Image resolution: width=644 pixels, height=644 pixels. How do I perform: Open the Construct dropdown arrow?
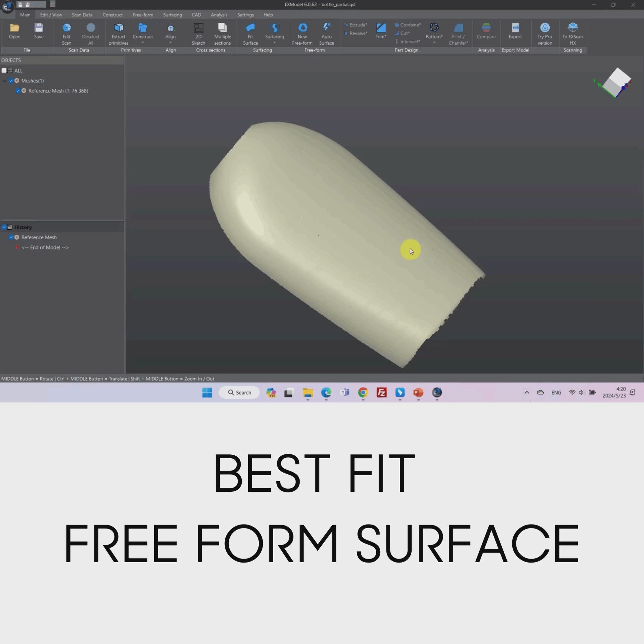pyautogui.click(x=143, y=43)
